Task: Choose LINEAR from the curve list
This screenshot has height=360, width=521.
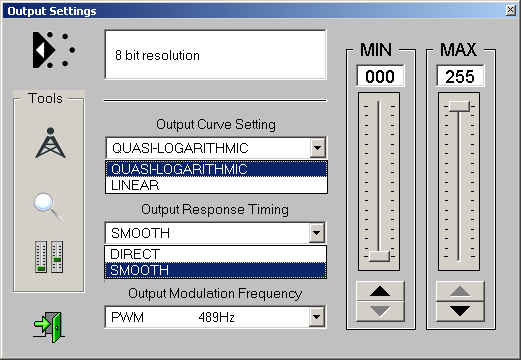Action: 216,185
